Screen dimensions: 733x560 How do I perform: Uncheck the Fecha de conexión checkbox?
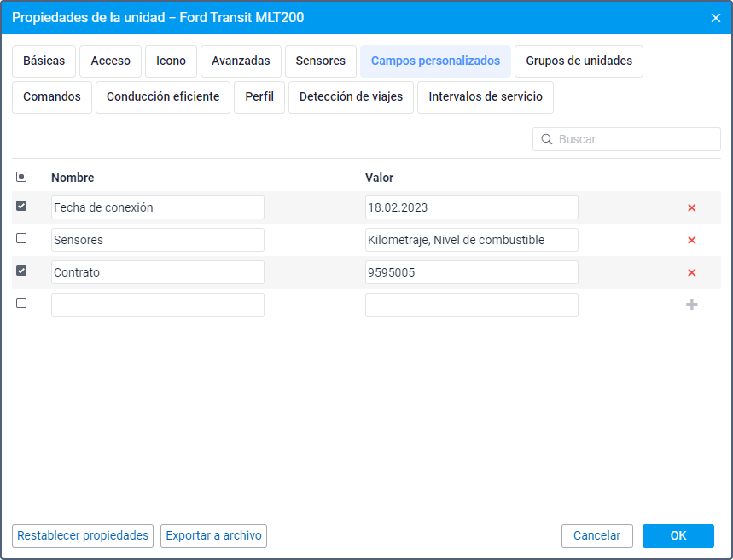click(x=21, y=206)
